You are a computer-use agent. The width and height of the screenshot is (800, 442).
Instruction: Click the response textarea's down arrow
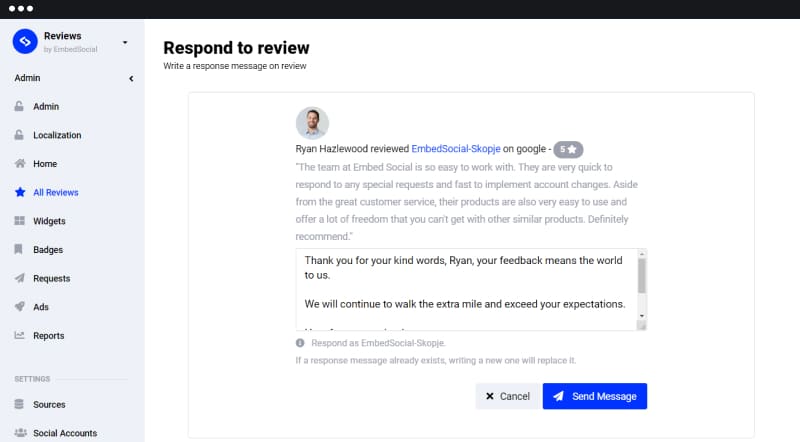(642, 316)
